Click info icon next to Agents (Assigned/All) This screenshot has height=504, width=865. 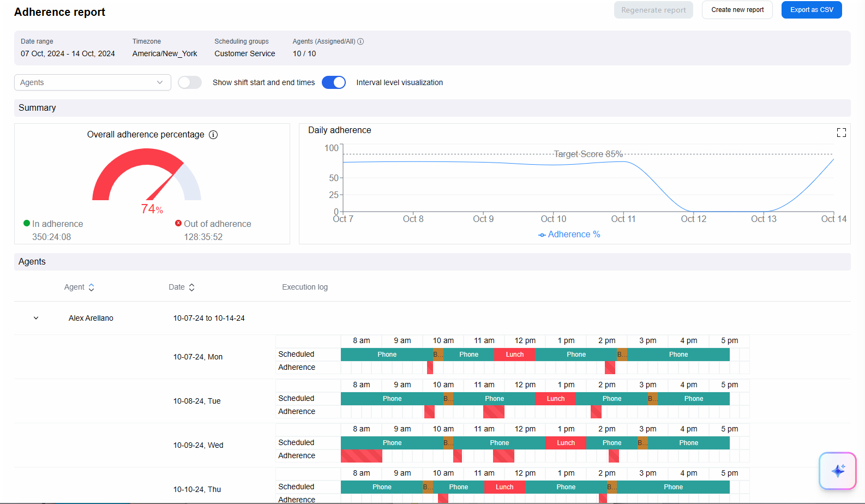tap(361, 41)
